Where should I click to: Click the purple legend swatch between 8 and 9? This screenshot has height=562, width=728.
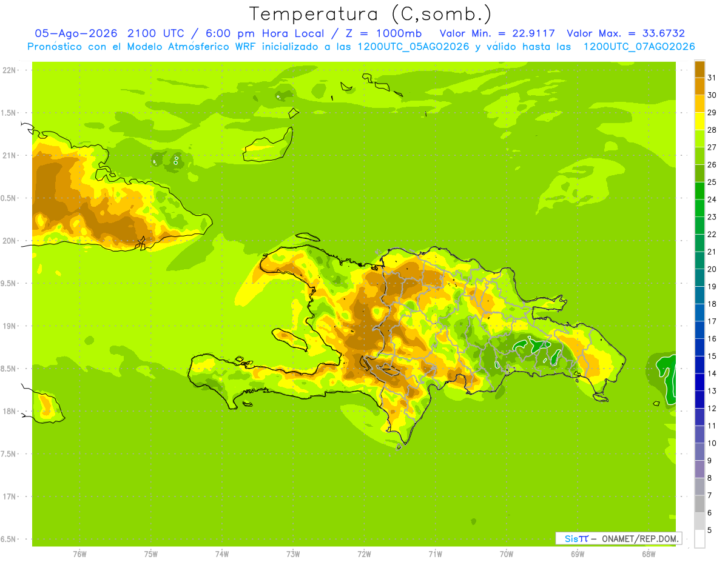tap(699, 469)
